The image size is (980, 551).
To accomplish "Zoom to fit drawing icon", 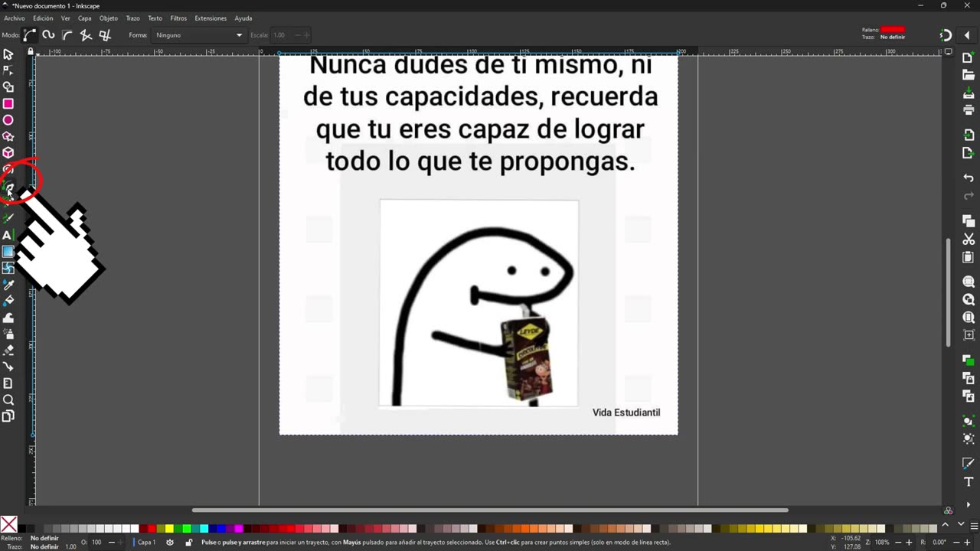I will [969, 299].
